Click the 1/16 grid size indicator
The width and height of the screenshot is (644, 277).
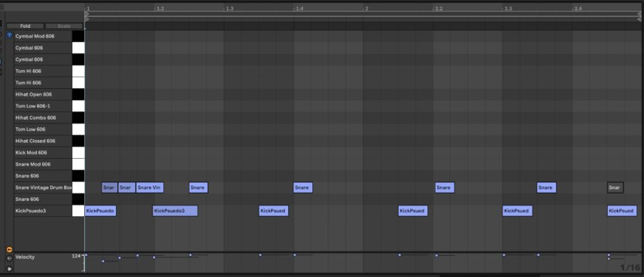pyautogui.click(x=630, y=267)
